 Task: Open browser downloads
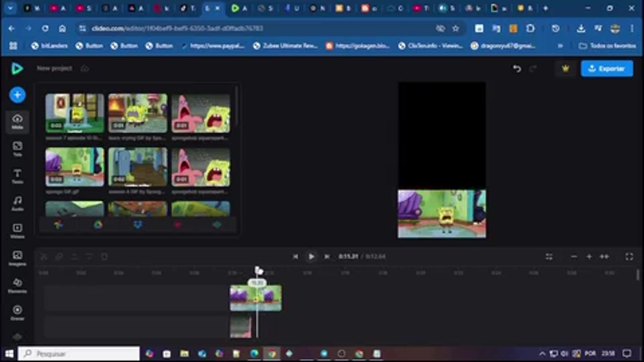coord(581,29)
